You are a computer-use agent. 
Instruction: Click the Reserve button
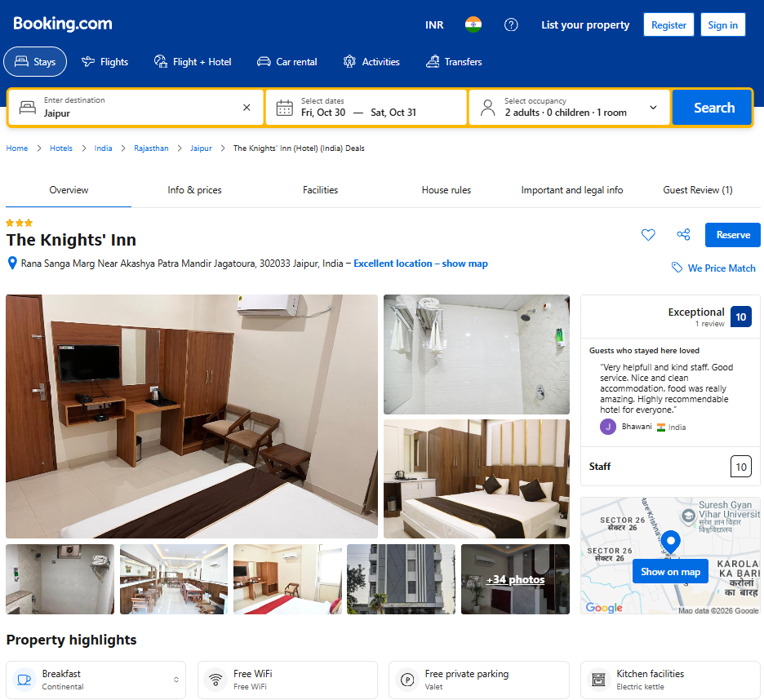732,235
